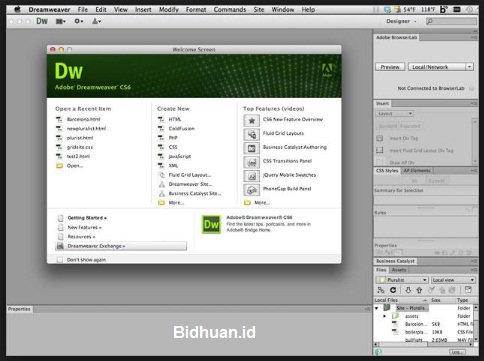
Task: Open the Commands menu
Action: point(230,9)
